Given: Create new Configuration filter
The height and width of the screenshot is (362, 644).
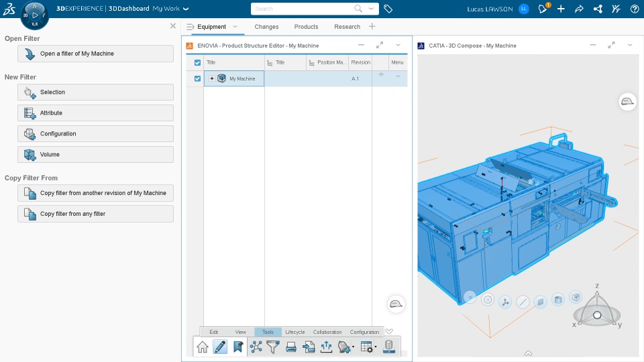Looking at the screenshot, I should (95, 134).
